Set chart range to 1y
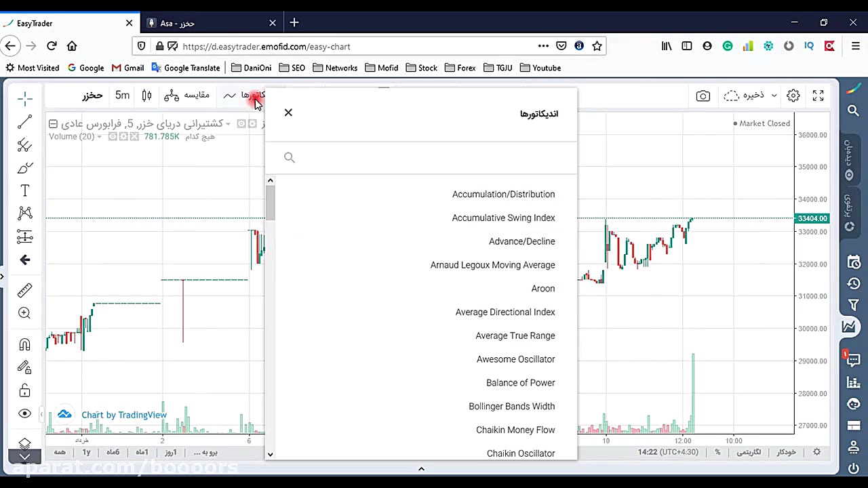 86,452
